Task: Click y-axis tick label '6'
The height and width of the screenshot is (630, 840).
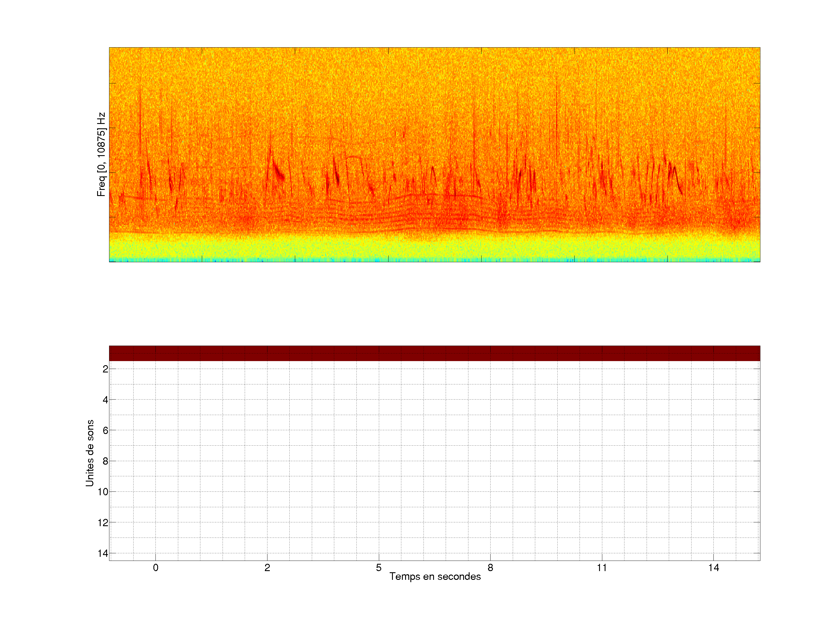Action: [105, 430]
